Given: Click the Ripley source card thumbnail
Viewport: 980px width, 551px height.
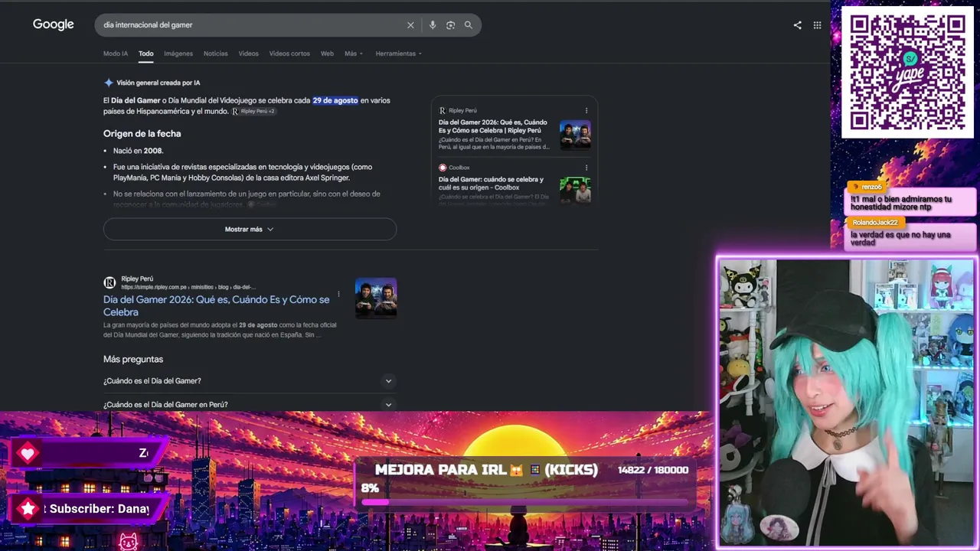Looking at the screenshot, I should pyautogui.click(x=575, y=135).
